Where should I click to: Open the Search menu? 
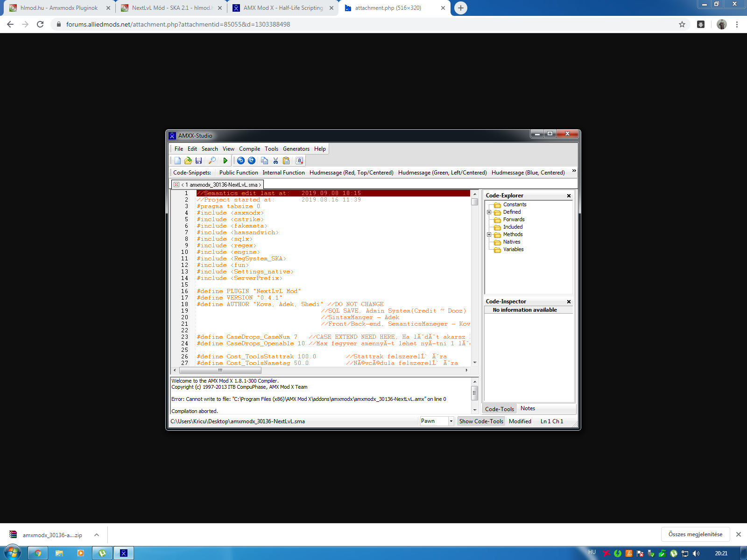210,149
